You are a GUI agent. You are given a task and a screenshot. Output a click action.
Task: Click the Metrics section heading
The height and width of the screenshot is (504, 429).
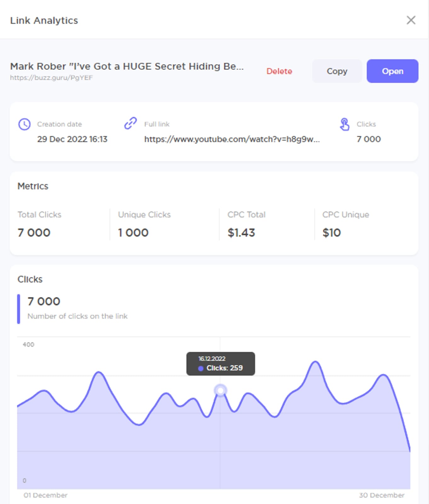[x=33, y=186]
